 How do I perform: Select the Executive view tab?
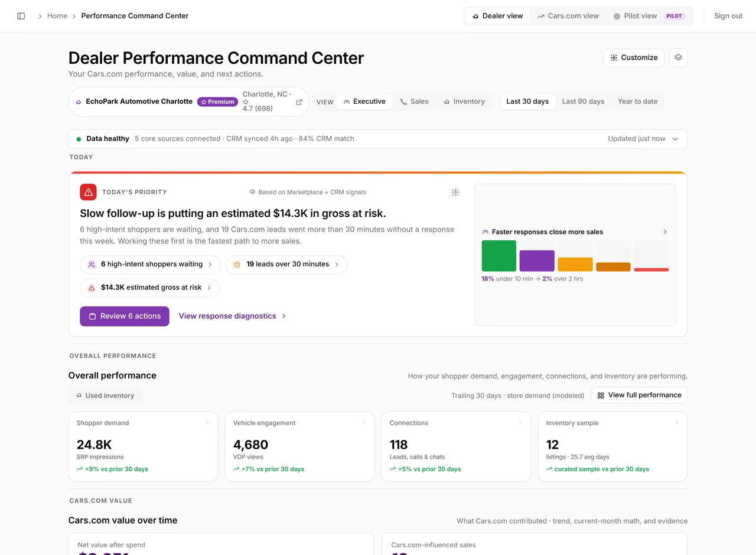364,102
